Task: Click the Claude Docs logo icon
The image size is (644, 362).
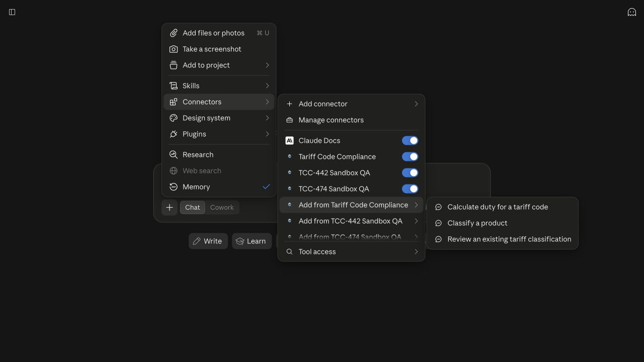Action: point(289,141)
